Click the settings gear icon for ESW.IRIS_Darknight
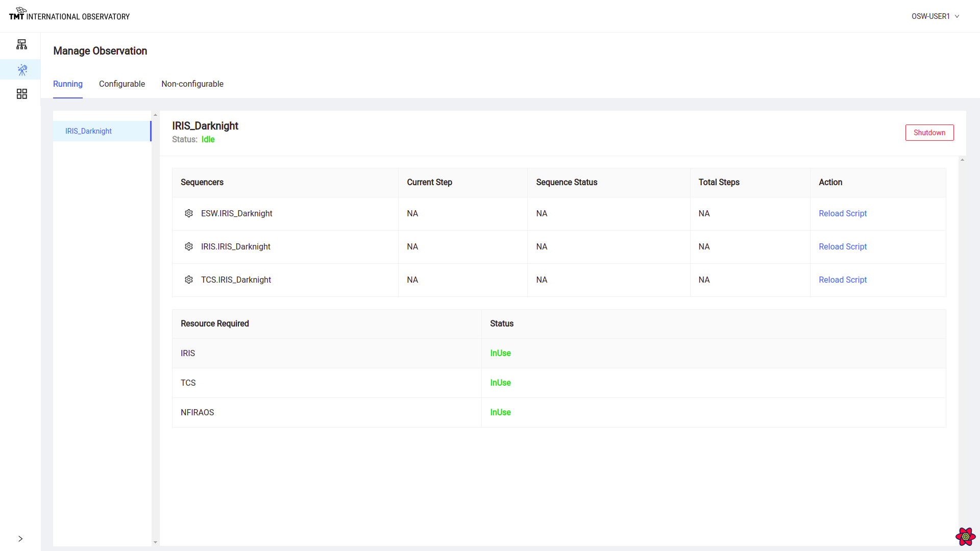This screenshot has height=551, width=980. [189, 213]
